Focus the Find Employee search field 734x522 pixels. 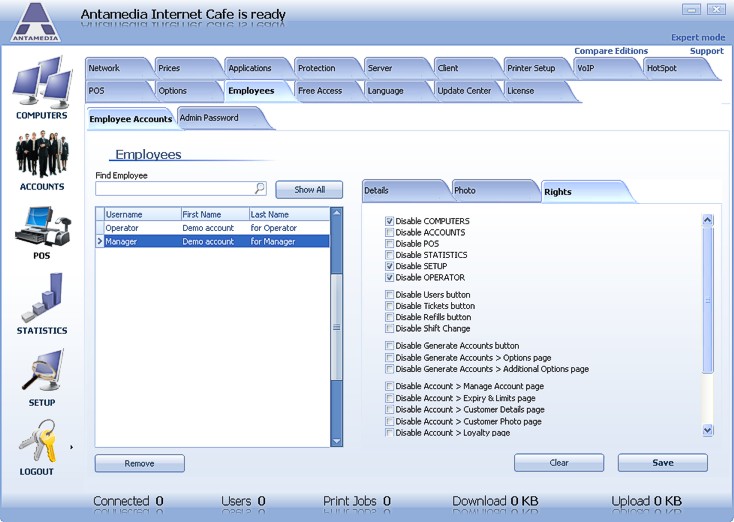(x=181, y=189)
